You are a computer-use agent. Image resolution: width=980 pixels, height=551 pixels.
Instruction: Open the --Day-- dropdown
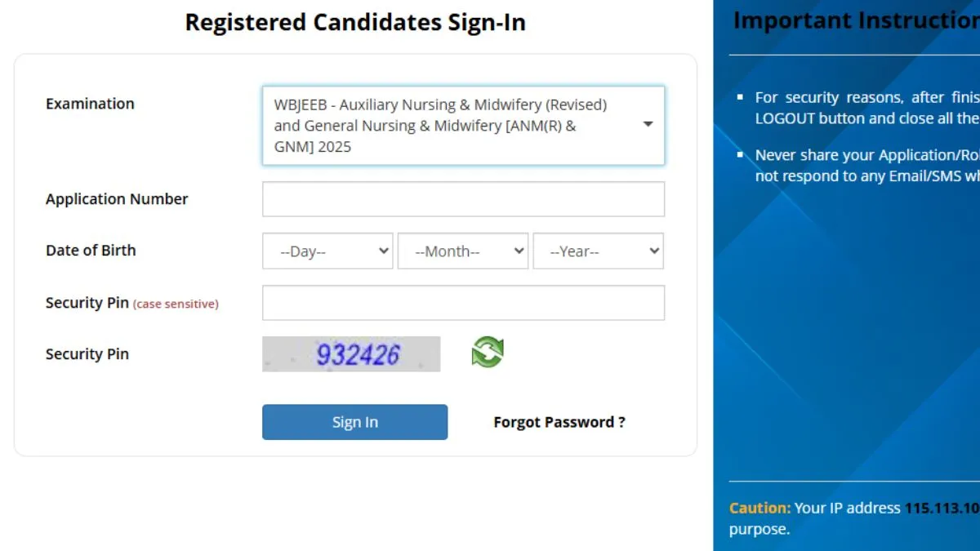click(x=327, y=251)
